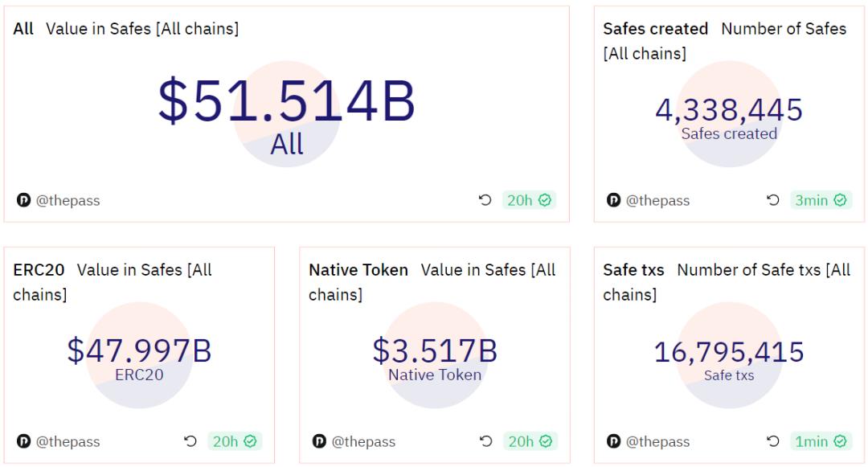The image size is (868, 467).
Task: Click @thepass avatar icon on All card
Action: point(23,200)
